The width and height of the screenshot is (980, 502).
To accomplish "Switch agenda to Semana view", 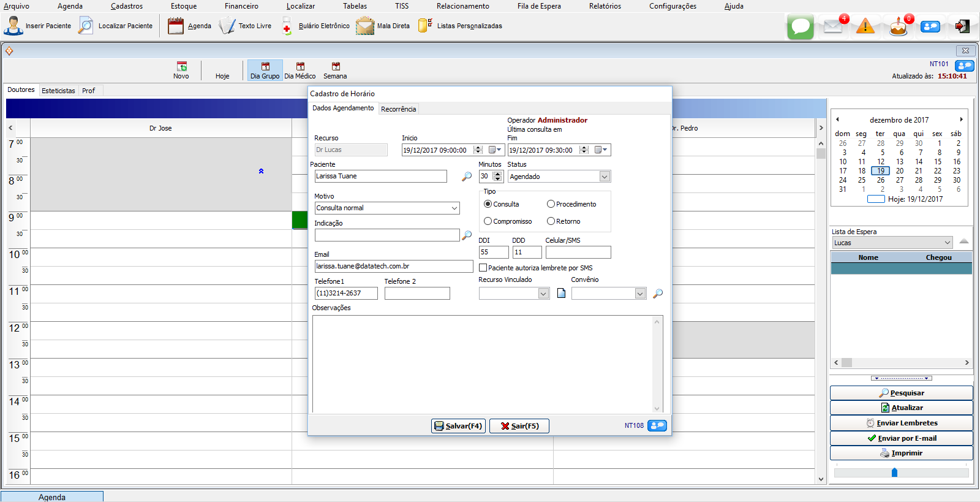I will coord(335,70).
